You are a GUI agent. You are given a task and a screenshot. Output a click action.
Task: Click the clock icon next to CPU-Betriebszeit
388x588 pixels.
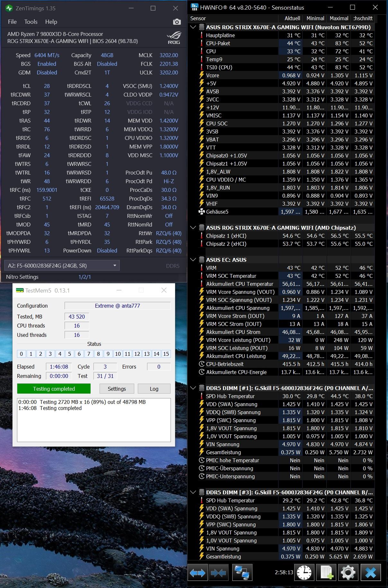click(202, 364)
